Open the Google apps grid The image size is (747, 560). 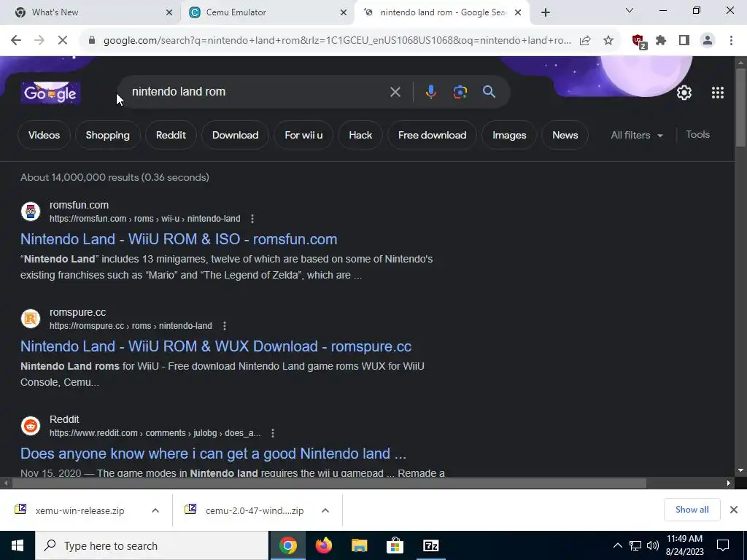tap(718, 93)
